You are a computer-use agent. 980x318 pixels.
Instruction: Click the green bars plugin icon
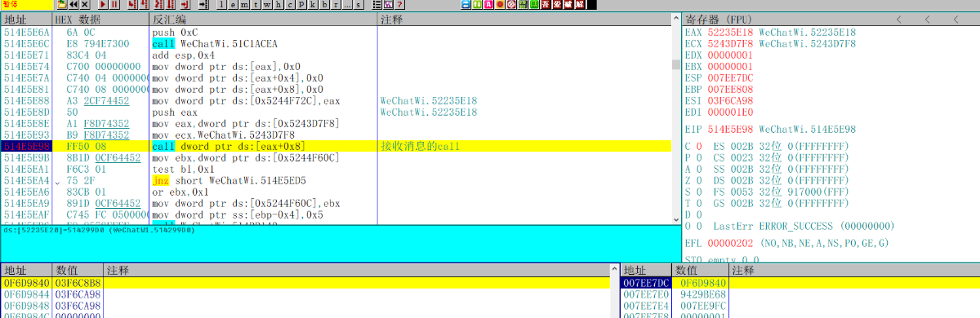pyautogui.click(x=523, y=4)
